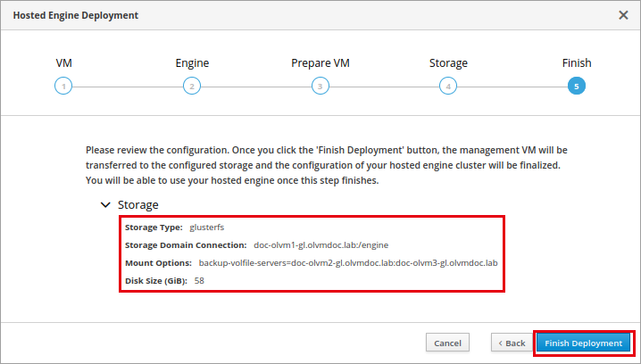Screen dimensions: 641x364
Task: Click the Finish Deployment button
Action: pos(583,343)
